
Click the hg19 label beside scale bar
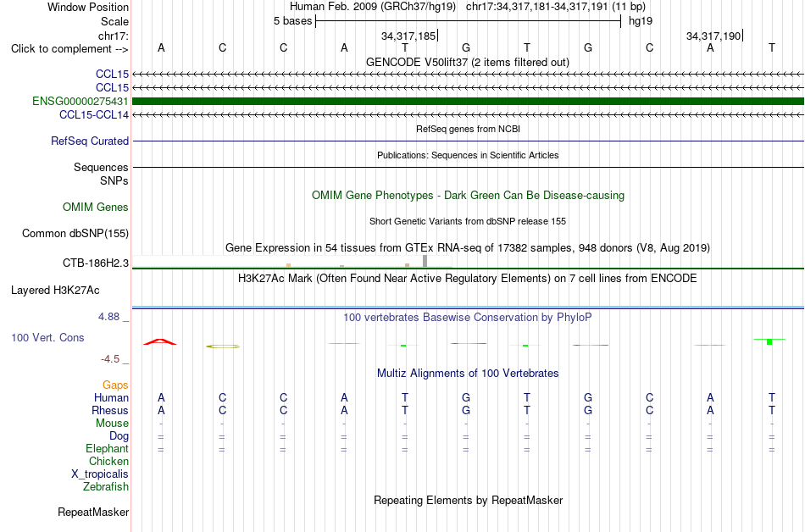(641, 21)
